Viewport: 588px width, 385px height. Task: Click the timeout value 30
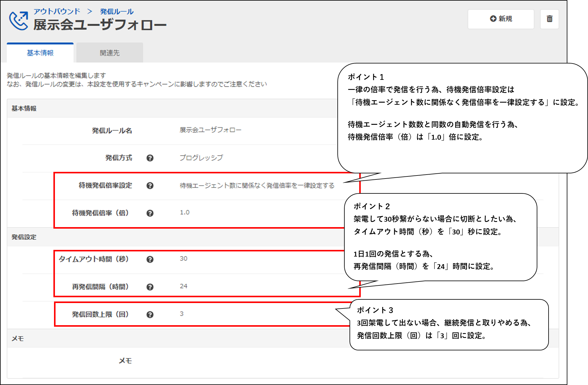click(x=184, y=259)
